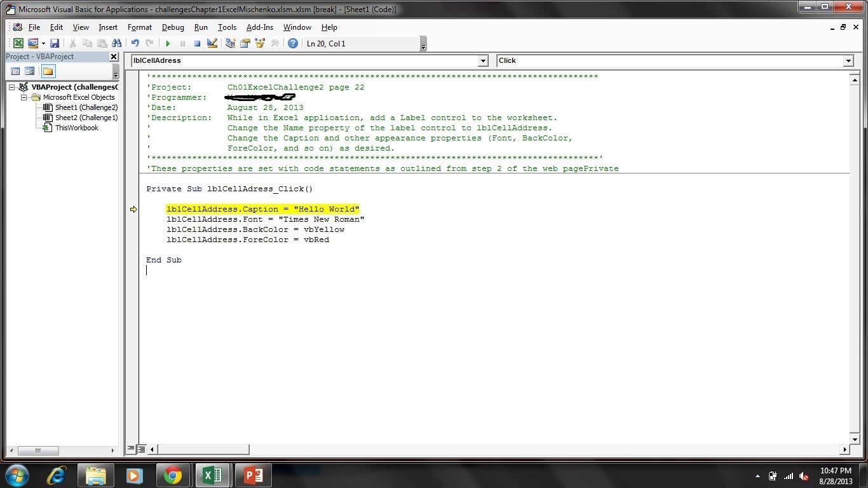The height and width of the screenshot is (488, 868).
Task: Open the Insert menu
Action: pos(108,27)
